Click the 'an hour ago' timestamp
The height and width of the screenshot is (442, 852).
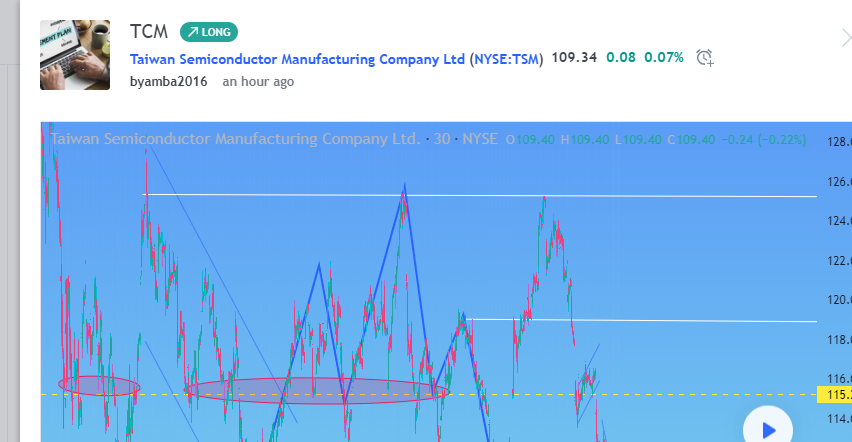coord(258,82)
